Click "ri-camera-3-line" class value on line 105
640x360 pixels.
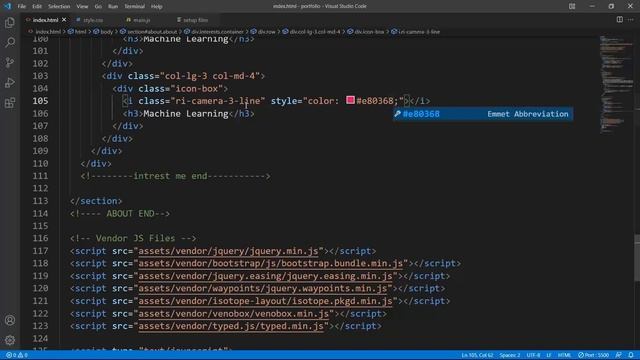coord(218,101)
